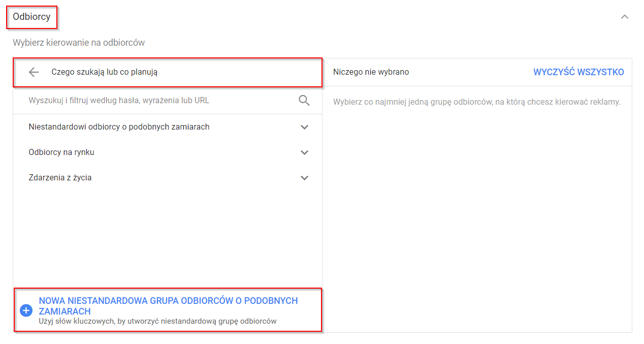The height and width of the screenshot is (344, 644).
Task: Select the Odbiorcy na rynku category
Action: (61, 152)
